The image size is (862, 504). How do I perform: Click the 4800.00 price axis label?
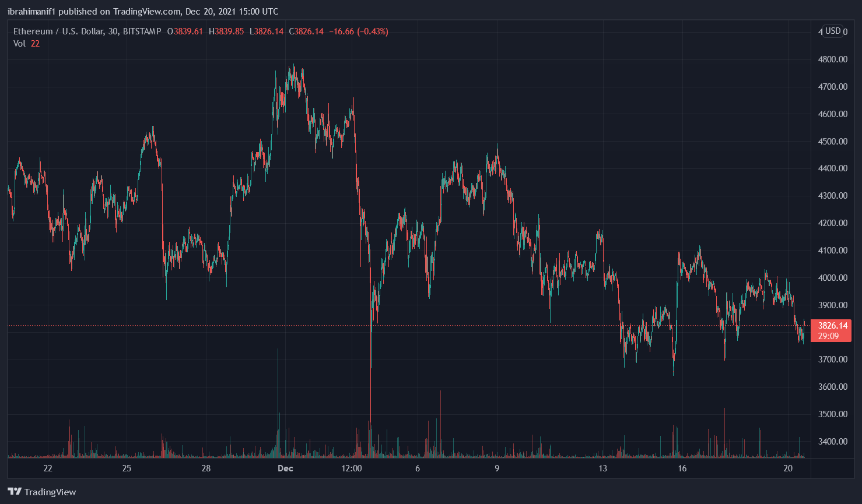[833, 59]
